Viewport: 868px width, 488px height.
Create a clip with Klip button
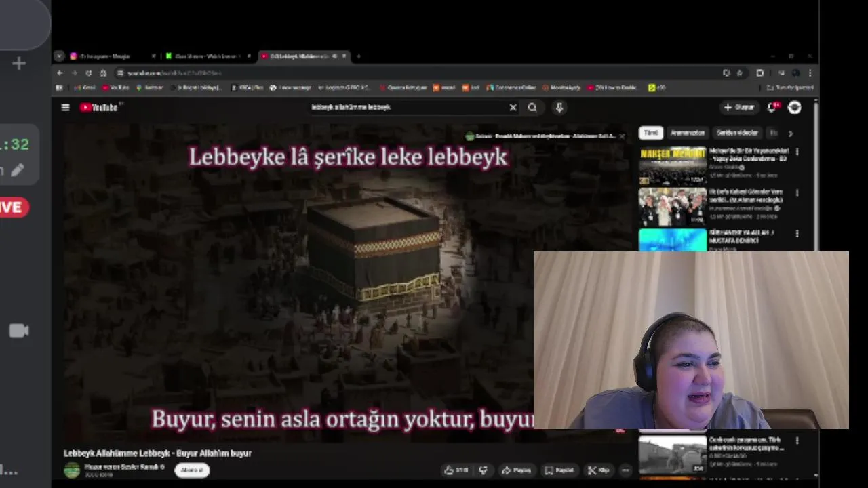pyautogui.click(x=598, y=470)
